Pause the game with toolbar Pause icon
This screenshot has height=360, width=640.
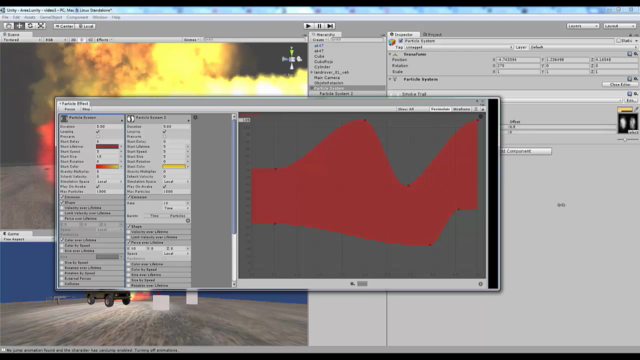320,26
